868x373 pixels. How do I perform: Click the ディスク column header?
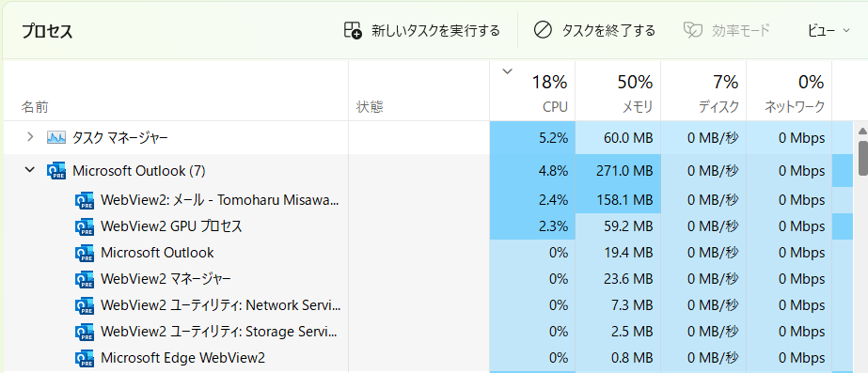(x=703, y=91)
